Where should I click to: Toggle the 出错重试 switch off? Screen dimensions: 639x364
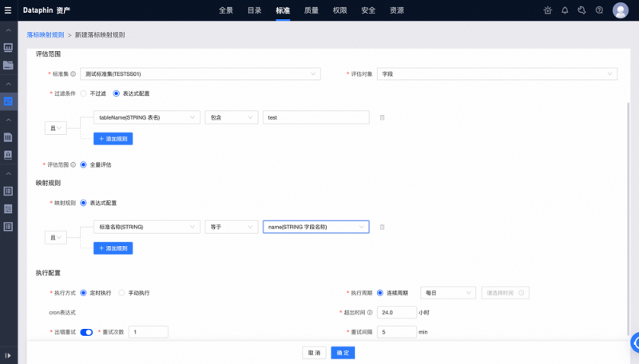pyautogui.click(x=87, y=331)
